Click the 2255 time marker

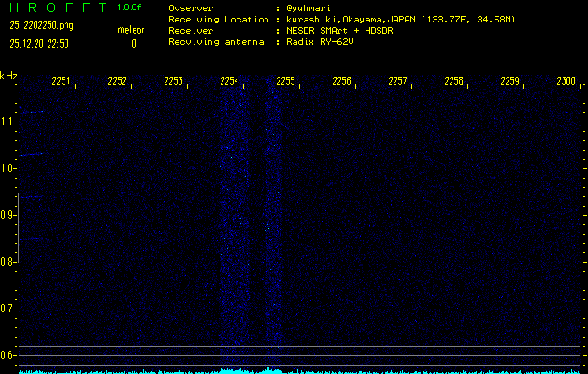tap(286, 82)
